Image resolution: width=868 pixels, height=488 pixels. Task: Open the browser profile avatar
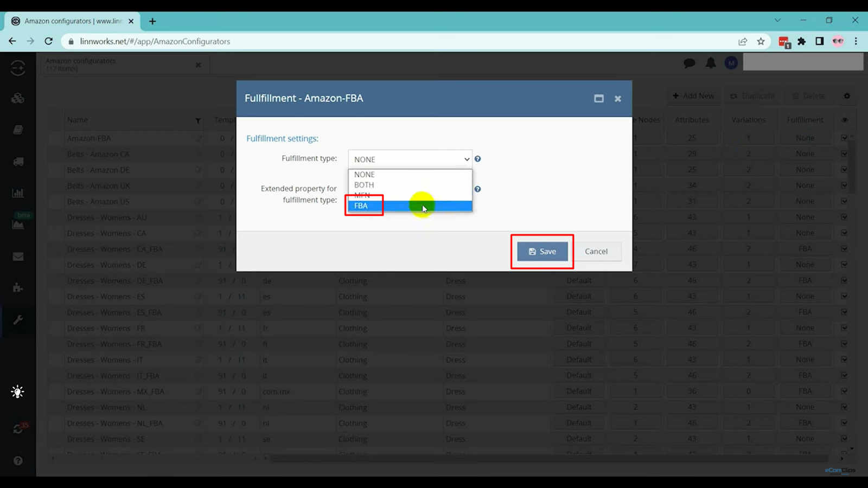(x=838, y=41)
